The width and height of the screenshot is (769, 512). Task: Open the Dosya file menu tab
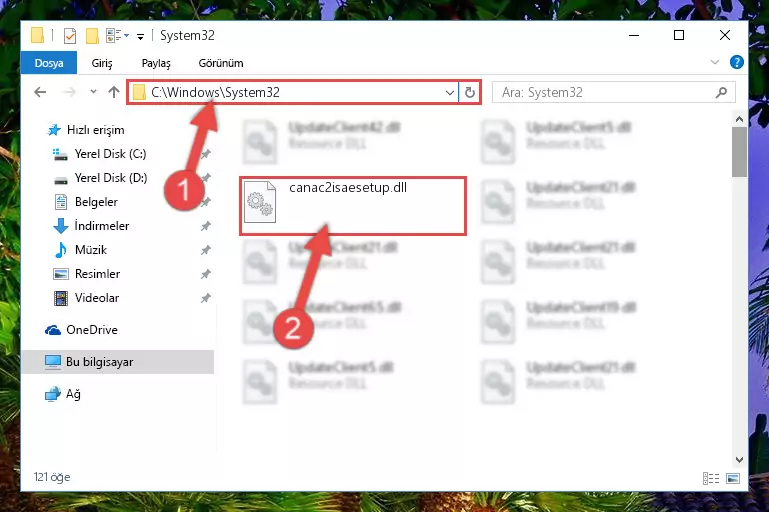(x=49, y=63)
